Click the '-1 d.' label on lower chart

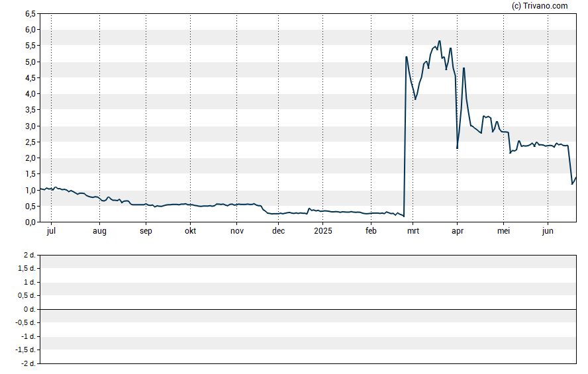pyautogui.click(x=28, y=336)
